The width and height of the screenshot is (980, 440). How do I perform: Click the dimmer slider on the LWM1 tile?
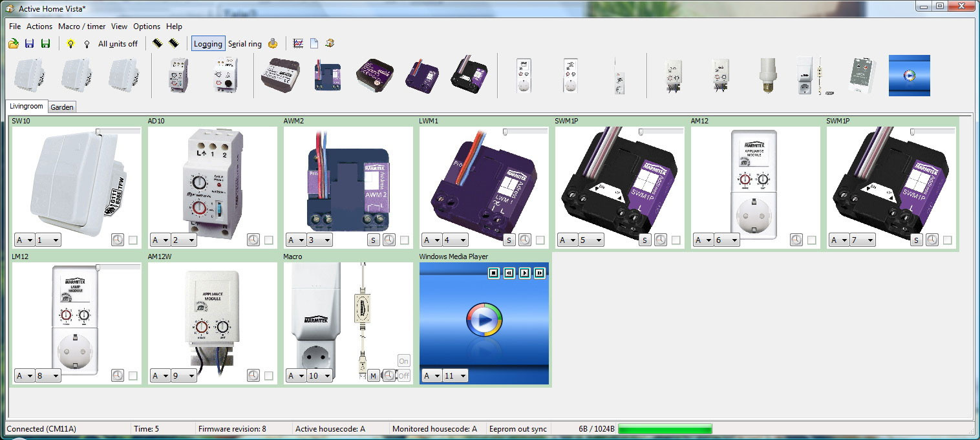526,131
